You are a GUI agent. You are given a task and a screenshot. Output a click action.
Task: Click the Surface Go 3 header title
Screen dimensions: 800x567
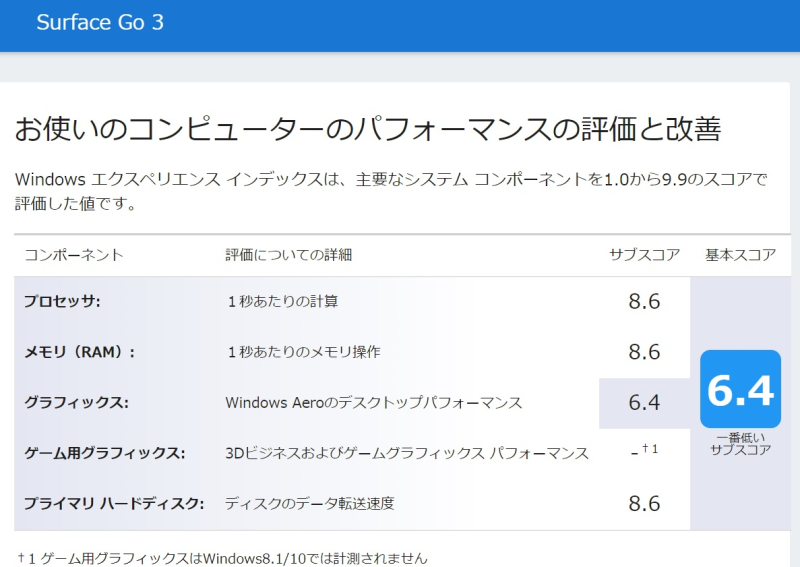[100, 22]
